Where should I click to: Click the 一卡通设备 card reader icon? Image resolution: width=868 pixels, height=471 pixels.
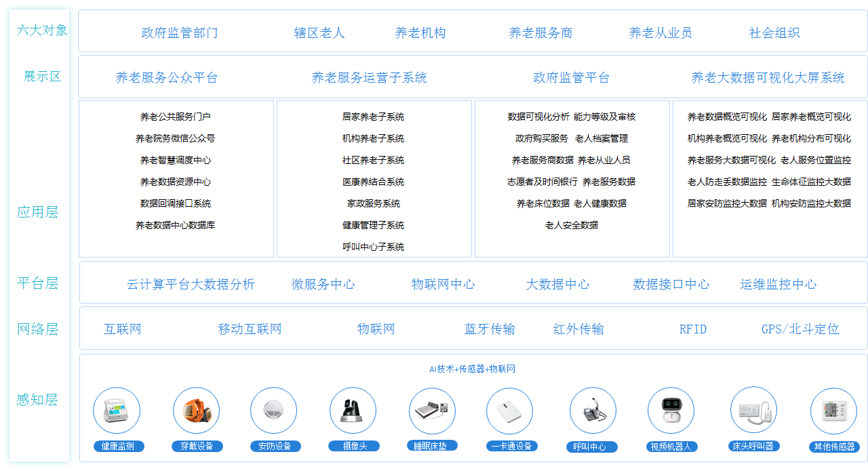(509, 411)
